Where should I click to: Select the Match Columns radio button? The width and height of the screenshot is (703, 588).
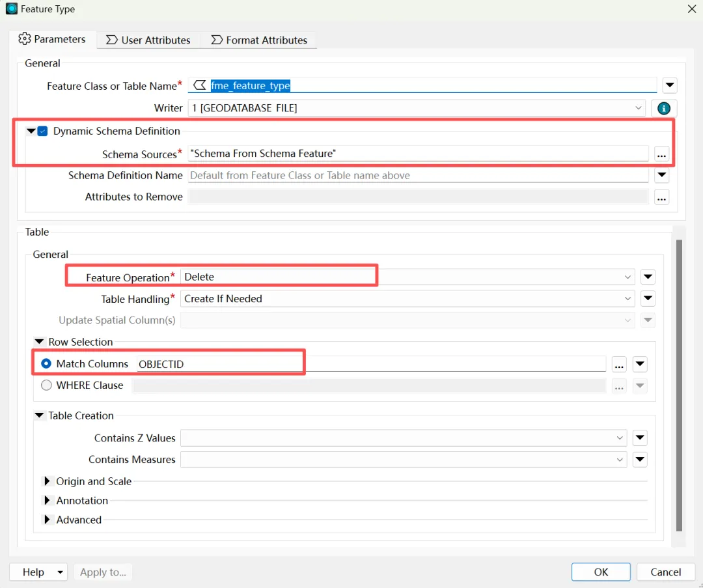pyautogui.click(x=46, y=364)
